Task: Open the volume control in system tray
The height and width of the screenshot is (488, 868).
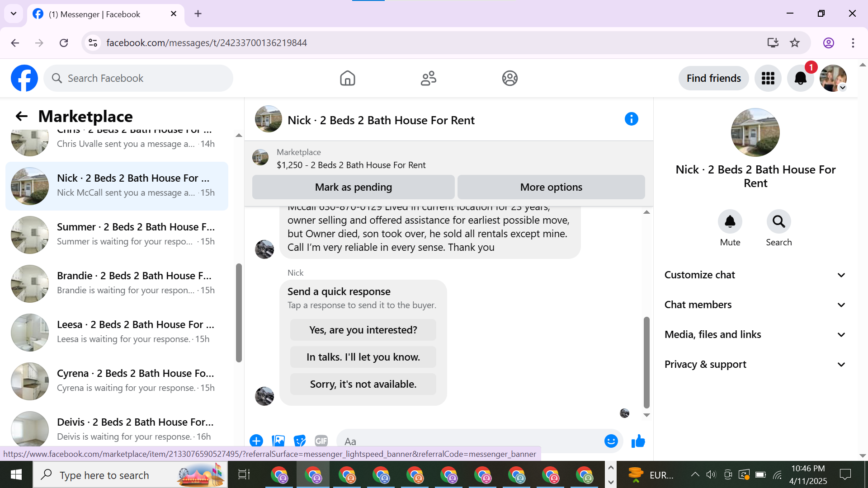Action: (x=711, y=475)
